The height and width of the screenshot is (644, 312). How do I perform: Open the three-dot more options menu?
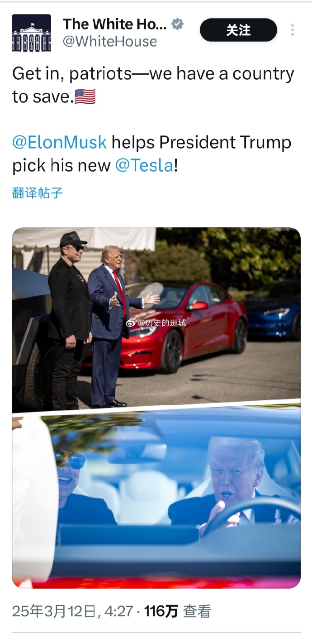click(x=293, y=30)
